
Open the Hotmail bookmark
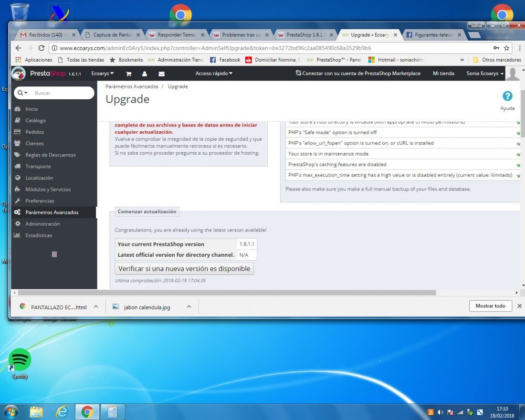396,60
